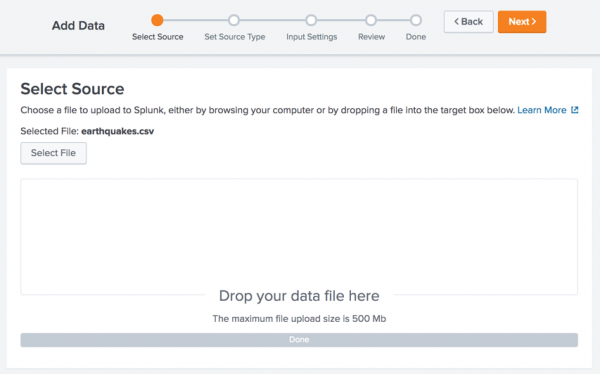600x374 pixels.
Task: Go back with the Back button
Action: coord(468,22)
